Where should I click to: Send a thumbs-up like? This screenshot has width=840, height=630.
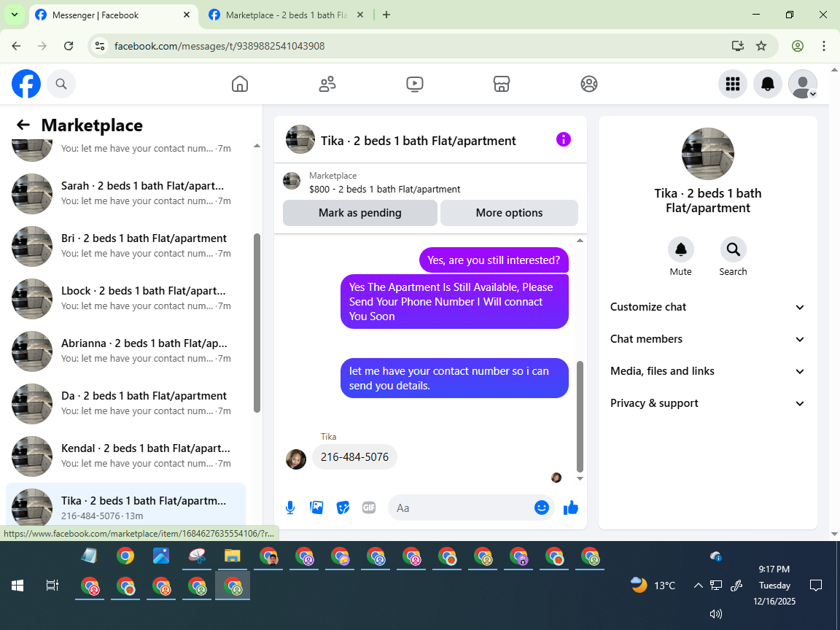tap(571, 507)
